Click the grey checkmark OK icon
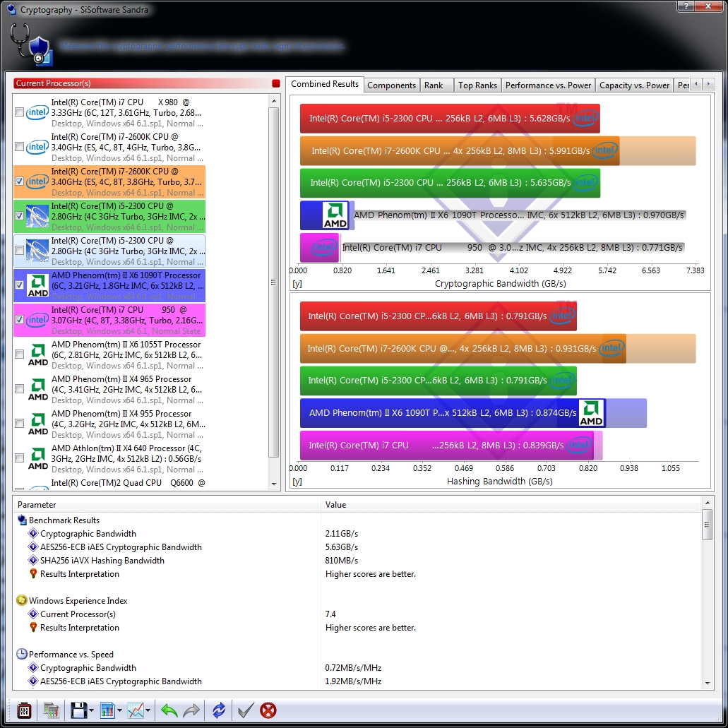The image size is (728, 728). pyautogui.click(x=245, y=710)
